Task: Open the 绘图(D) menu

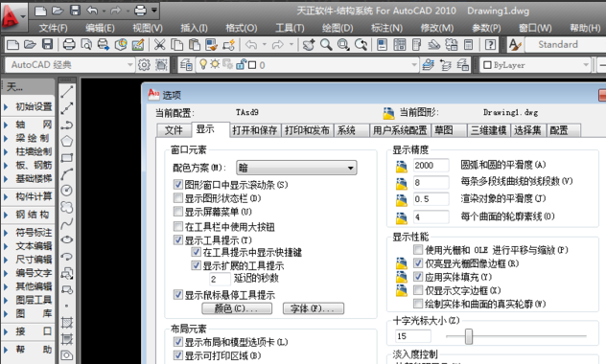Action: [338, 28]
